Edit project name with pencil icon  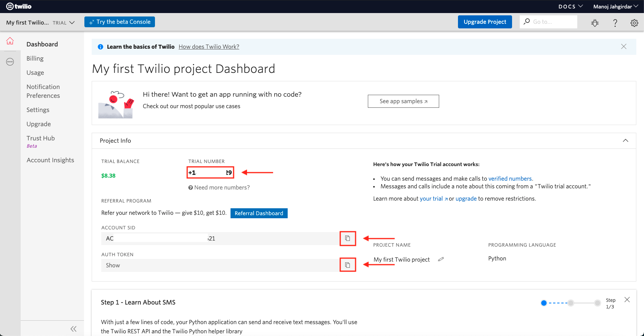pos(441,259)
